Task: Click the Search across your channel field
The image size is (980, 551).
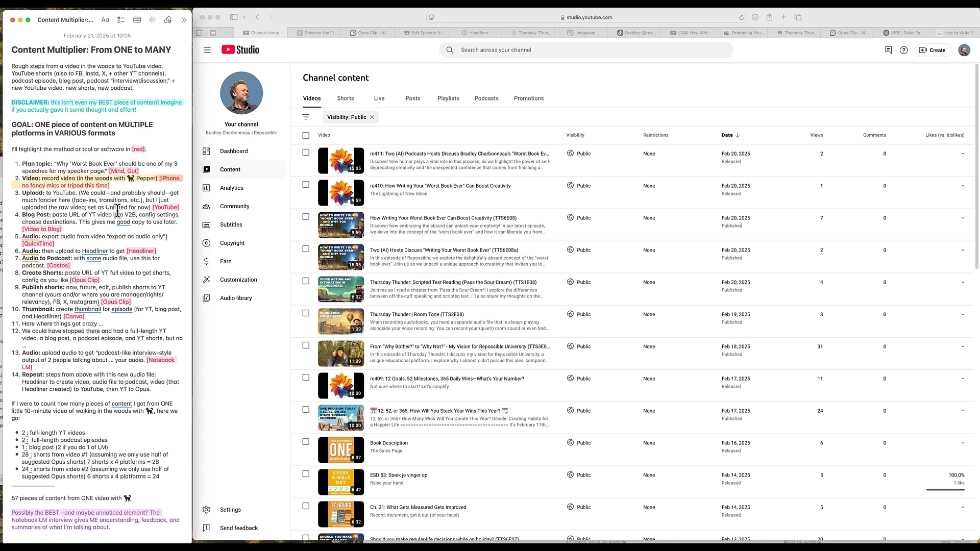Action: coord(587,50)
